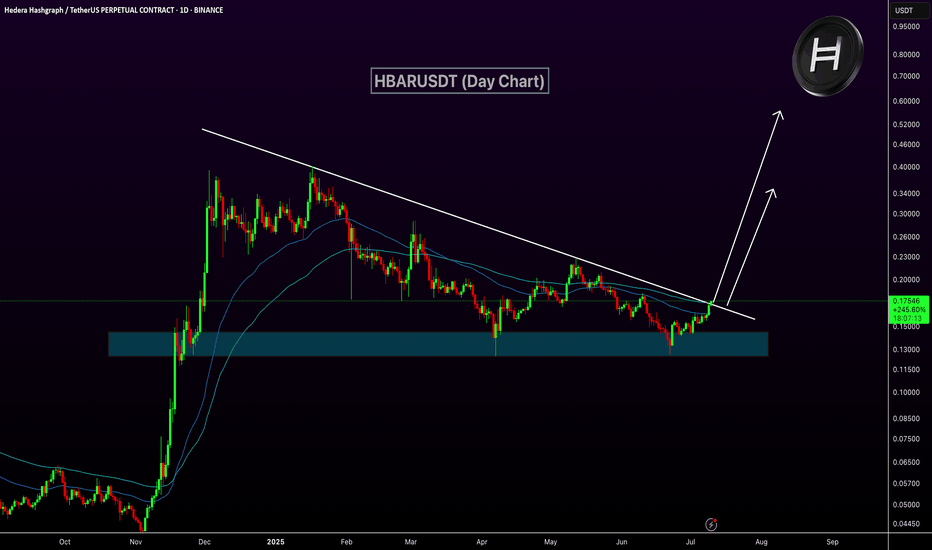Click the 0.52000 price axis label
The height and width of the screenshot is (550, 932).
[x=905, y=125]
